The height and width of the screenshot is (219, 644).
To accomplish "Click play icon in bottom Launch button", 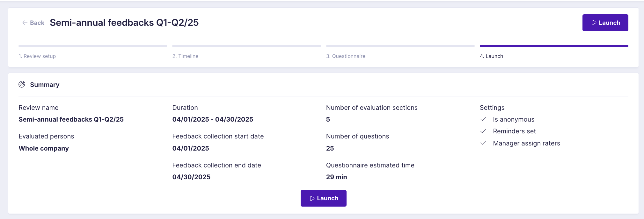I will tap(312, 198).
